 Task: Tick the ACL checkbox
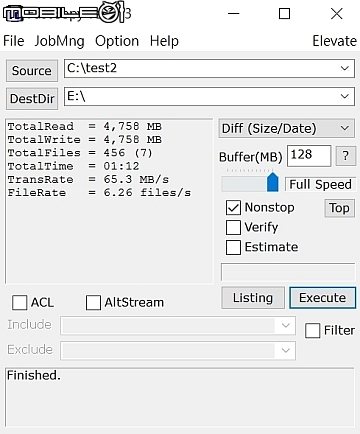coord(19,303)
